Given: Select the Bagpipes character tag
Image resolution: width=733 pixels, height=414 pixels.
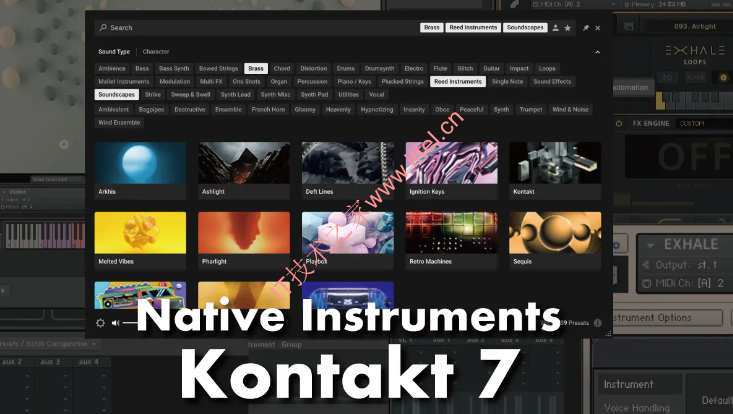Looking at the screenshot, I should [151, 109].
